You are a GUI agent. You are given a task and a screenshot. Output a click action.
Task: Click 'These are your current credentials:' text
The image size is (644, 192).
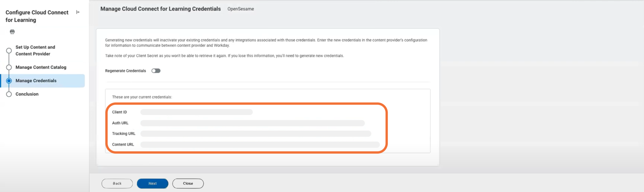142,97
